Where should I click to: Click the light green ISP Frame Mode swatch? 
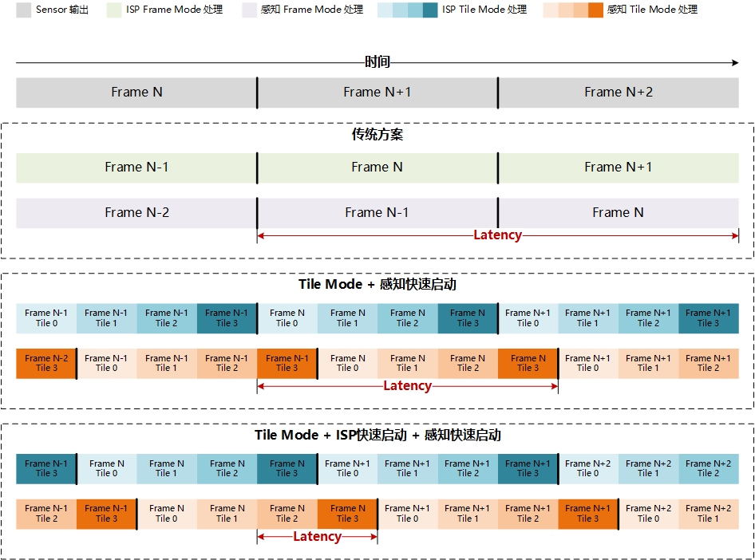pyautogui.click(x=113, y=10)
